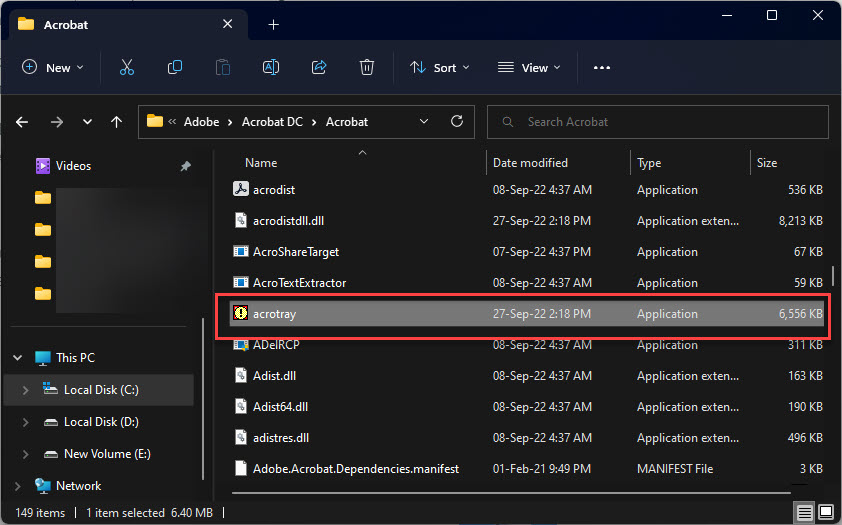Image resolution: width=842 pixels, height=525 pixels.
Task: Select the Acrobat tab title
Action: 66,25
